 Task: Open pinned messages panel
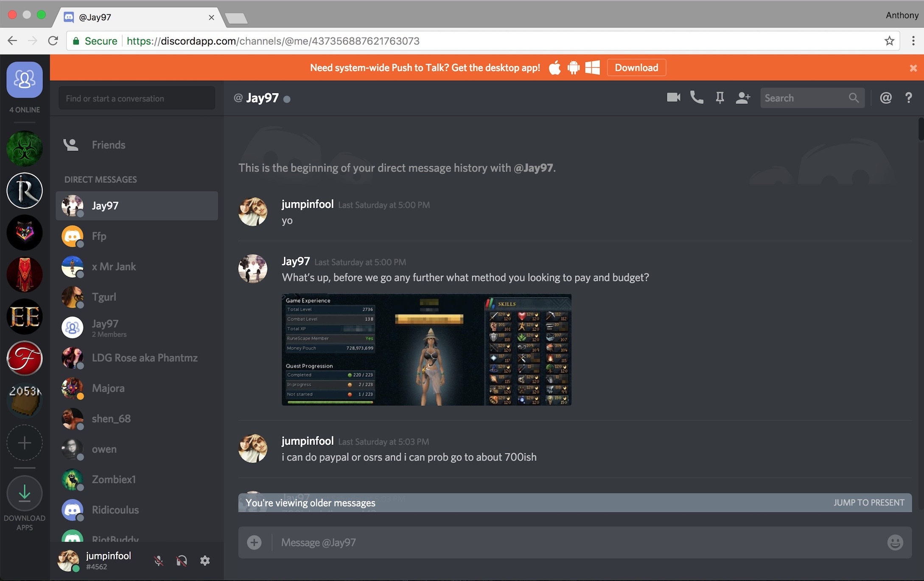[720, 98]
